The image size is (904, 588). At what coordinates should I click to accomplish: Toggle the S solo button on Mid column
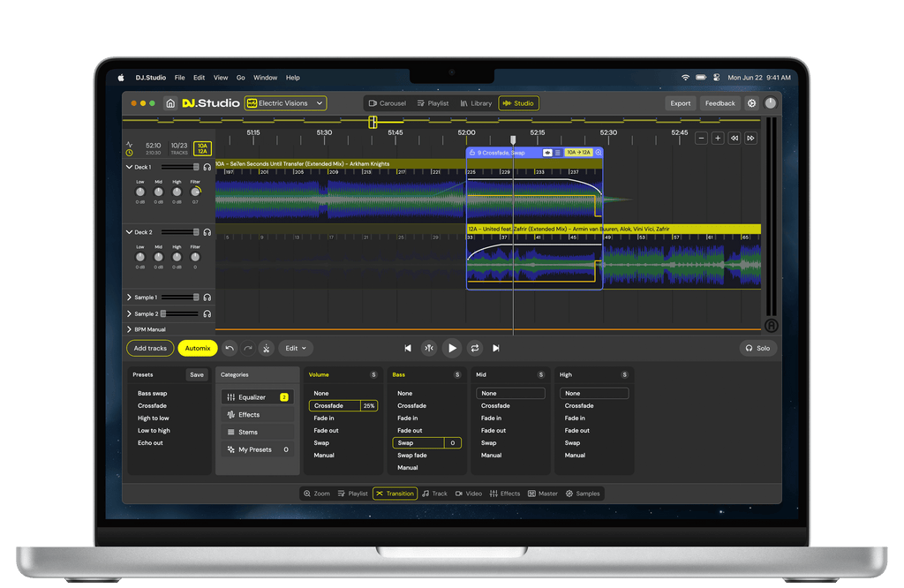tap(541, 374)
